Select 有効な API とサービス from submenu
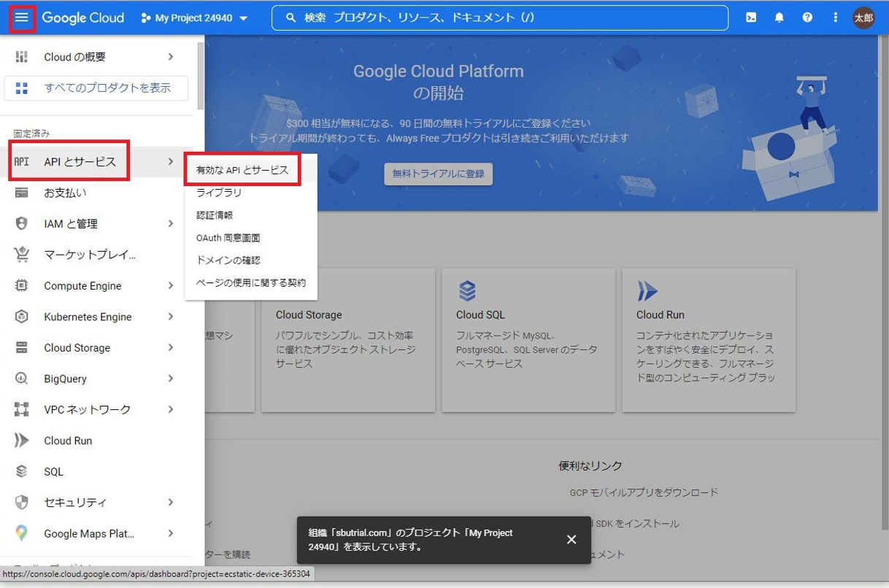Screen dimensions: 889x588 [x=243, y=170]
